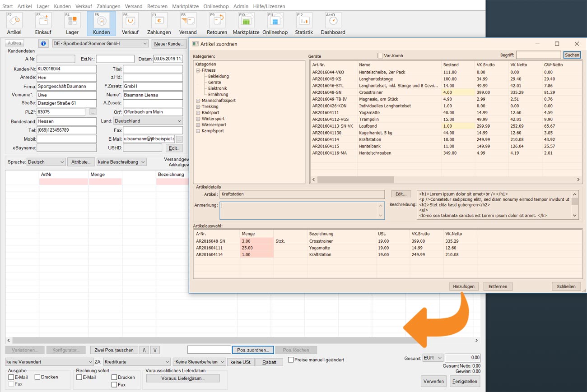Expand the Mannschaftssport category node

click(198, 101)
